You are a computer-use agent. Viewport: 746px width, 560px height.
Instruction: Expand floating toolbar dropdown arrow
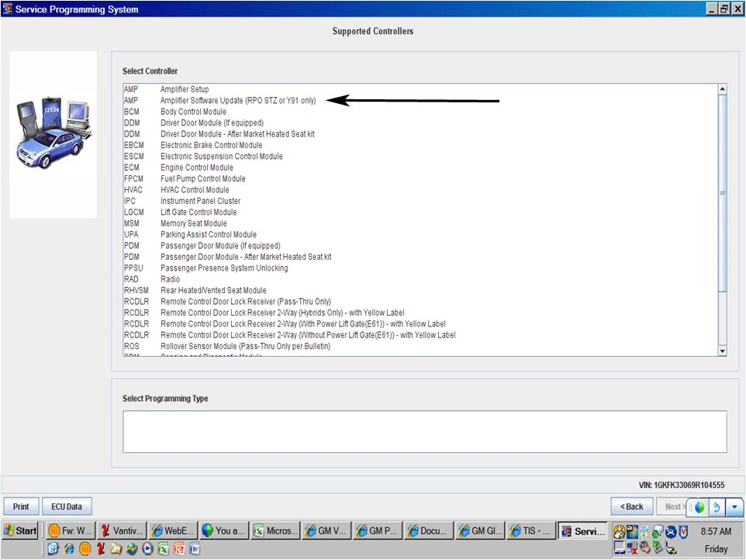point(734,507)
